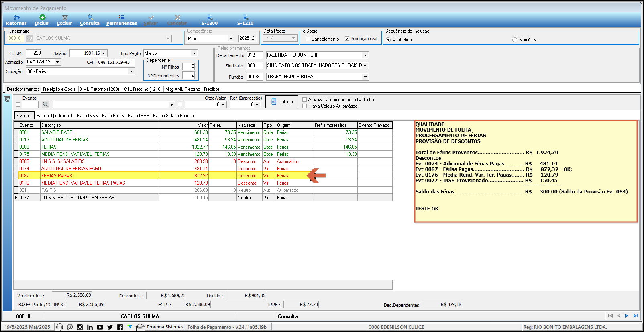The height and width of the screenshot is (332, 644).
Task: Click the event search magnifier button
Action: tap(46, 104)
